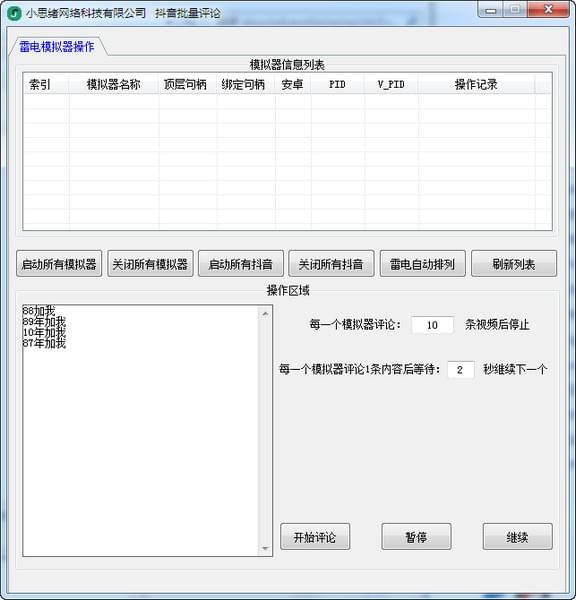The image size is (576, 600).
Task: Click the 绑定句柄 column header
Action: (245, 84)
